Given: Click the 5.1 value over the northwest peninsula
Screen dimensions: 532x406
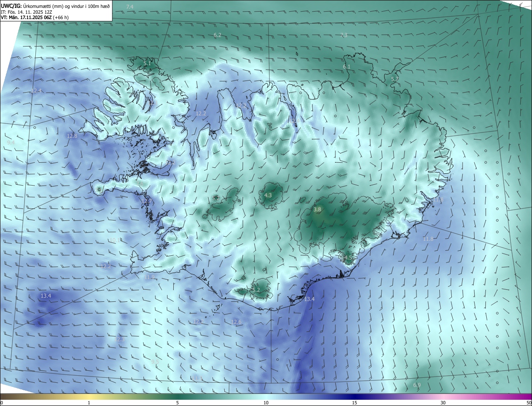Looking at the screenshot, I should (147, 64).
